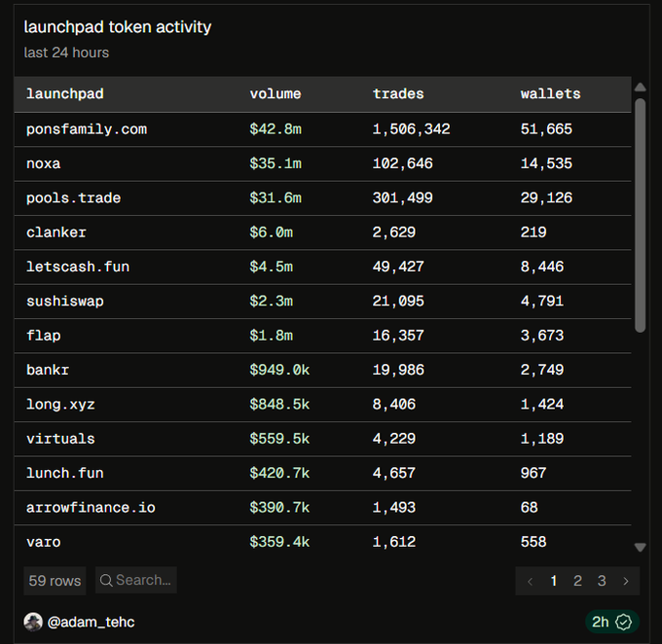
Task: Click the $390.7k volume value
Action: (x=279, y=508)
